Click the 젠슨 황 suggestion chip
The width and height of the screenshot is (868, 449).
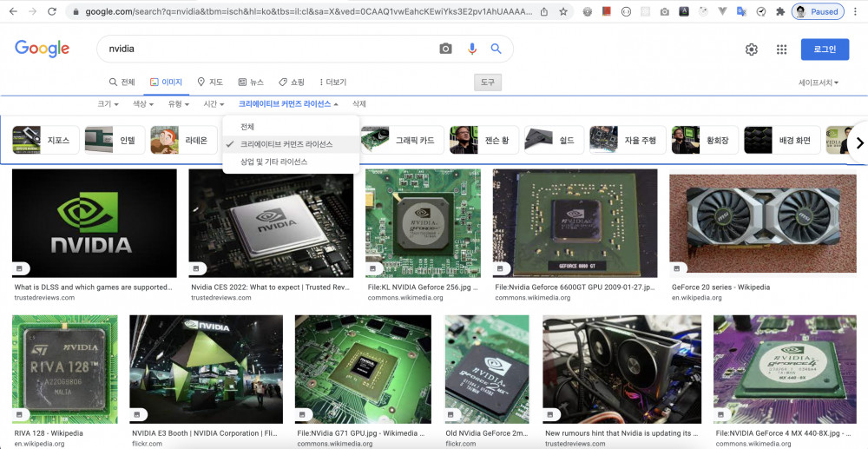483,140
